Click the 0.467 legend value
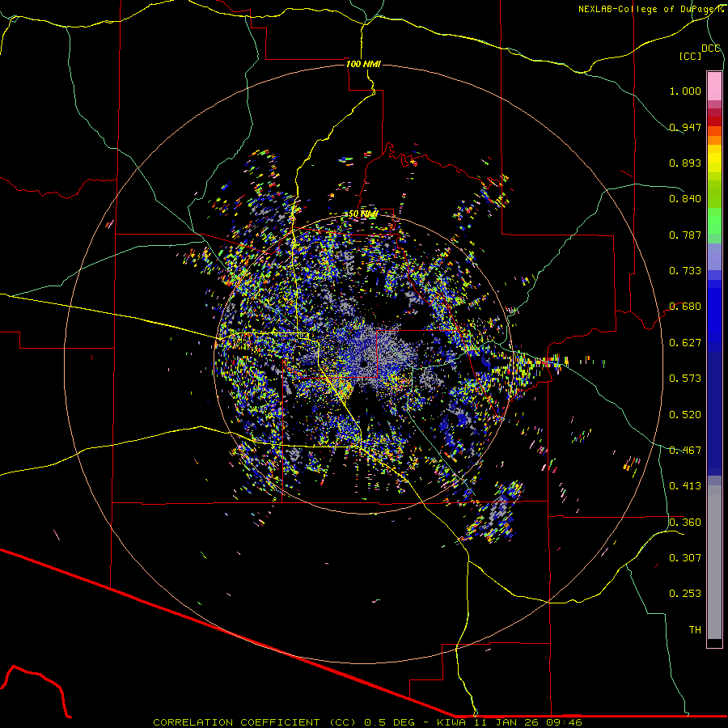This screenshot has height=728, width=728. coord(685,451)
